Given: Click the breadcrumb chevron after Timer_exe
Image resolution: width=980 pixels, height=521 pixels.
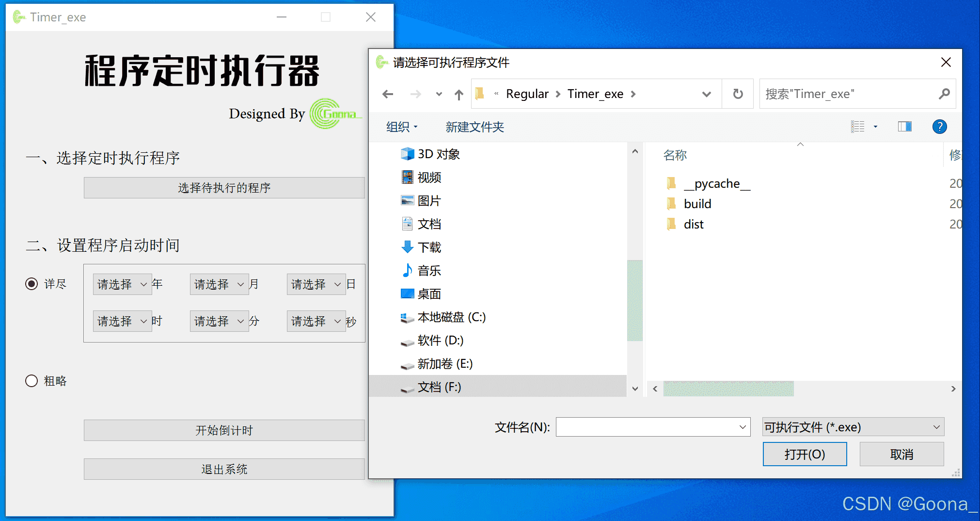Looking at the screenshot, I should (x=633, y=94).
